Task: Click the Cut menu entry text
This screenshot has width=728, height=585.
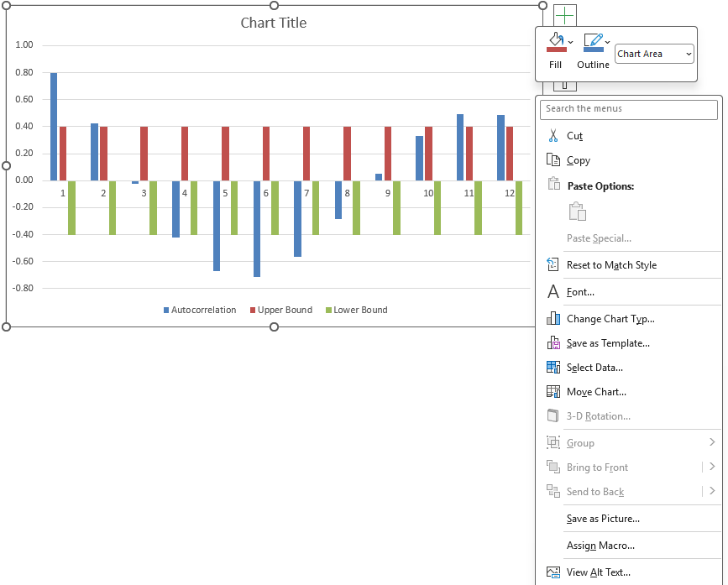Action: pyautogui.click(x=574, y=136)
